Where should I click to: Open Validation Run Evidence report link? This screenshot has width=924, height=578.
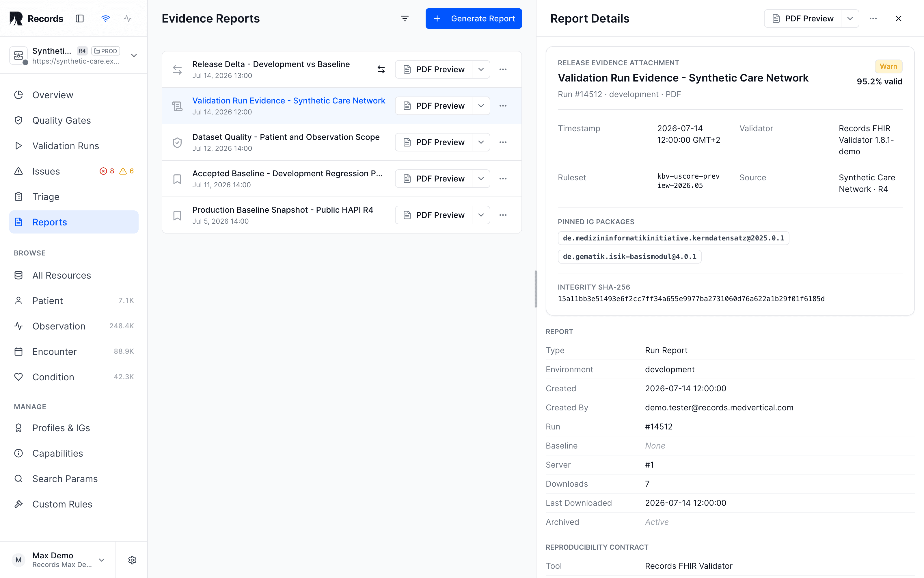pos(289,101)
